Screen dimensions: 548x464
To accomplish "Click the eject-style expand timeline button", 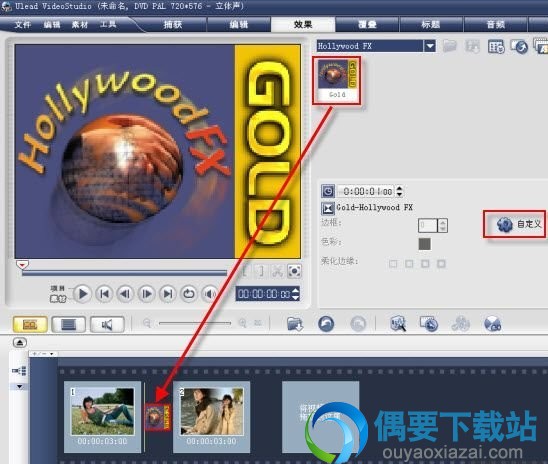I will pyautogui.click(x=20, y=343).
